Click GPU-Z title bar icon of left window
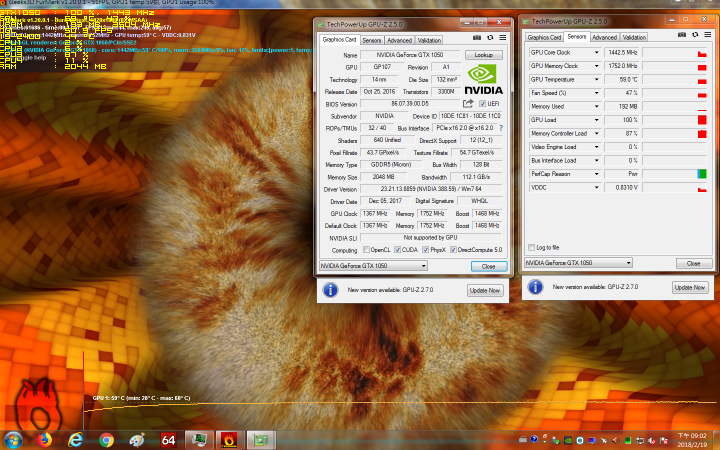This screenshot has height=450, width=720. pos(321,24)
